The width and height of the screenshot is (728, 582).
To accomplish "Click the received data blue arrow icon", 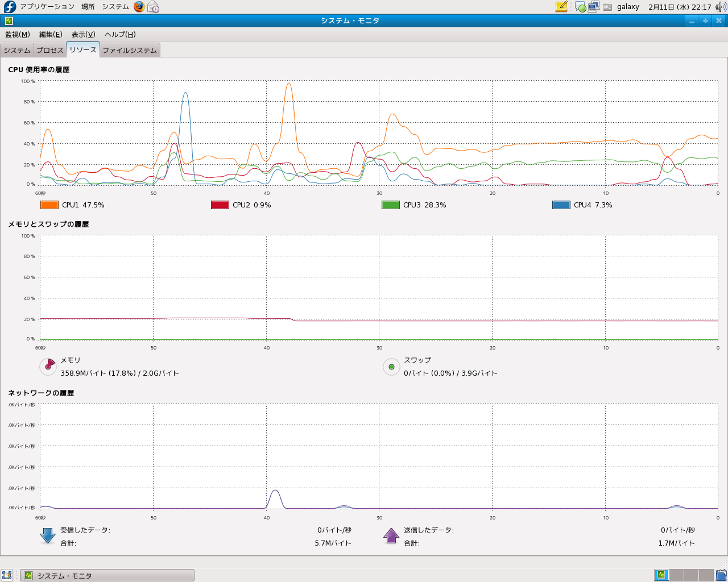I will [x=48, y=536].
